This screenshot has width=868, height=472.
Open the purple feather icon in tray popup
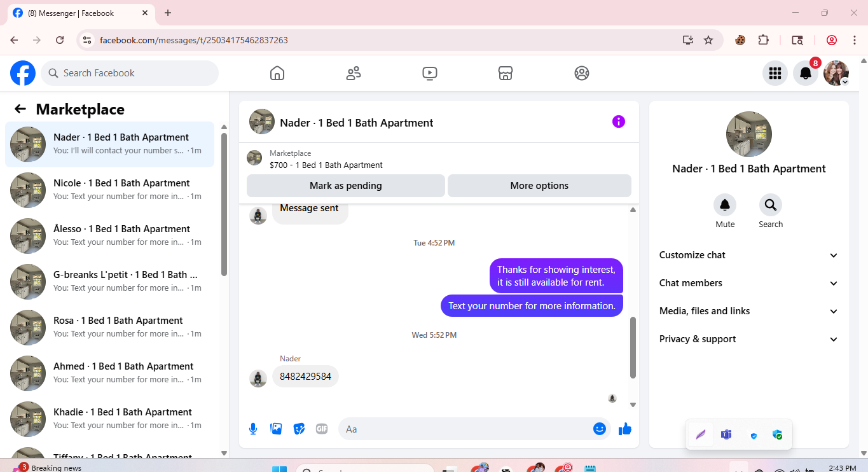tap(701, 434)
